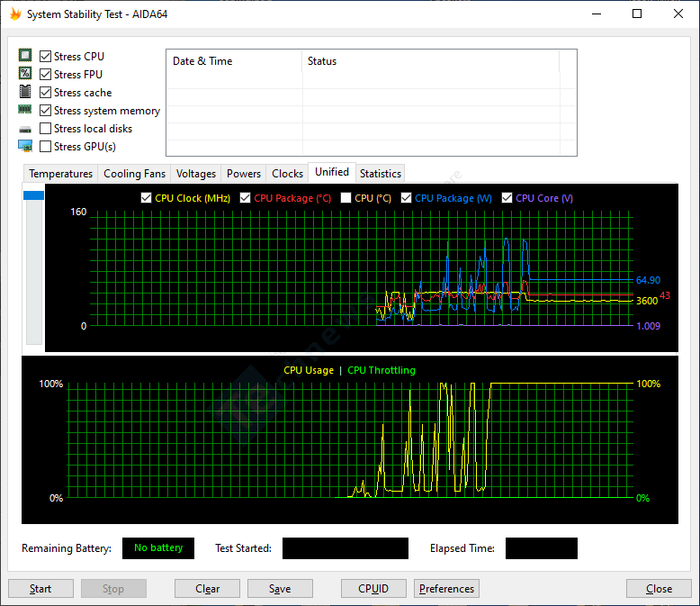Uncheck the Stress CPU checkbox
The image size is (700, 606).
[45, 57]
